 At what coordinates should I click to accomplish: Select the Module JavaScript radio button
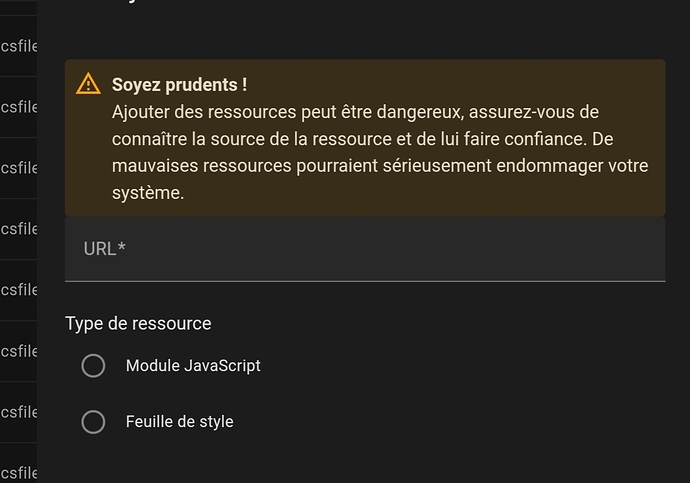[x=93, y=366]
